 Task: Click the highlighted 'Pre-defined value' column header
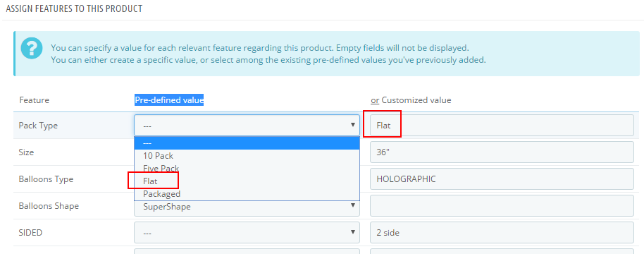point(169,100)
